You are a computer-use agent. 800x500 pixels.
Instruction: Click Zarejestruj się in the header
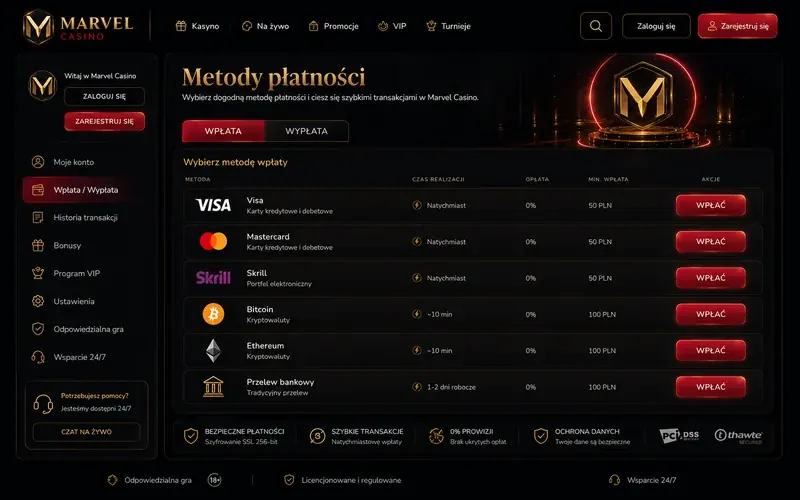(x=737, y=26)
